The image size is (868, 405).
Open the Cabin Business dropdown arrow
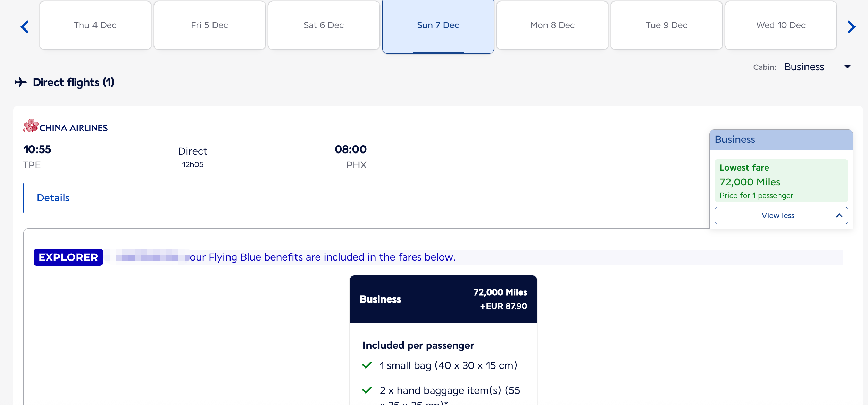[848, 67]
